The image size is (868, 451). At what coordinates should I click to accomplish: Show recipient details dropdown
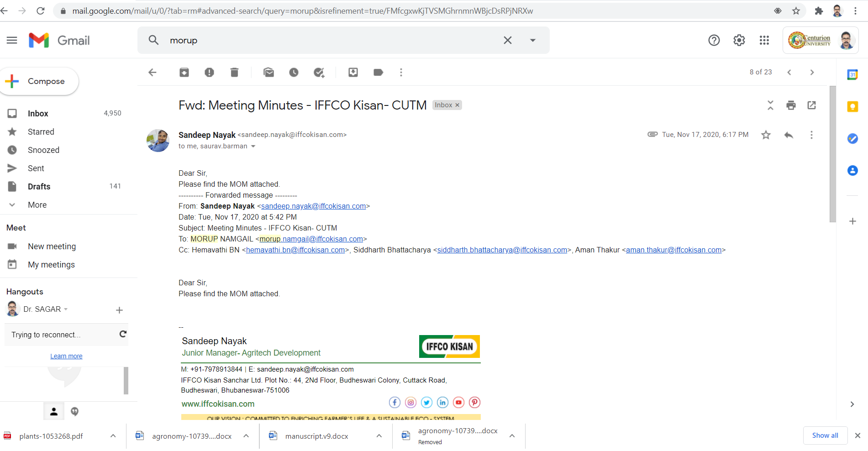(253, 146)
